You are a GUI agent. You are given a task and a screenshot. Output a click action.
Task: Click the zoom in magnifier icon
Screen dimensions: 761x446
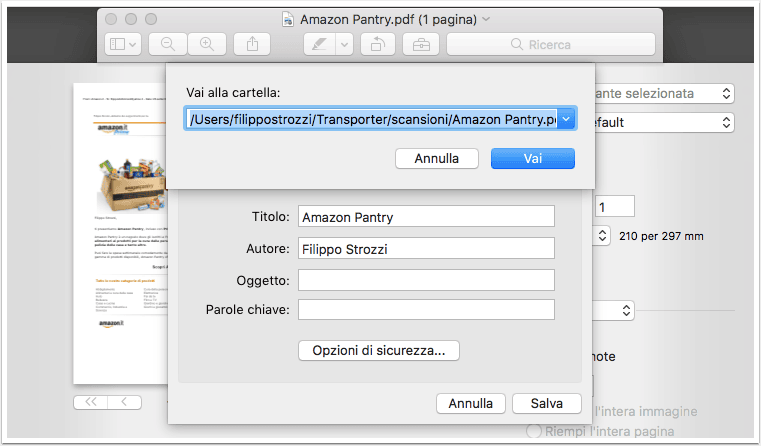[x=207, y=44]
